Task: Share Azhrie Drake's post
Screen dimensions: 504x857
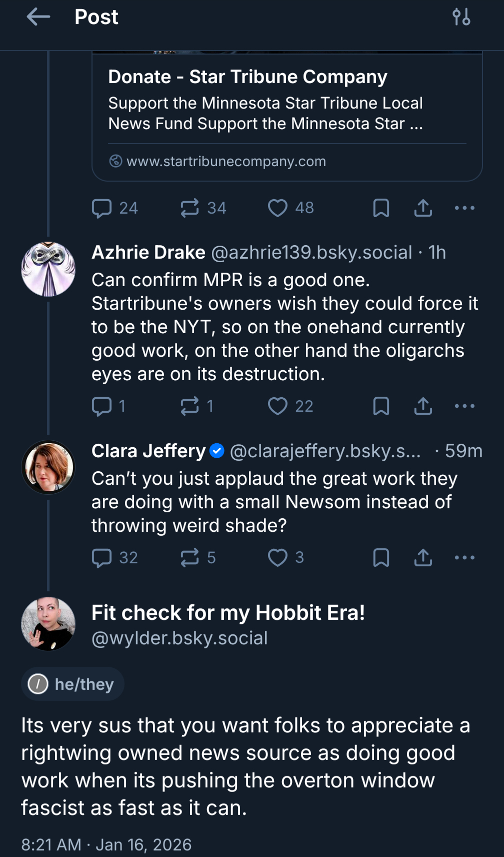Action: (x=423, y=406)
